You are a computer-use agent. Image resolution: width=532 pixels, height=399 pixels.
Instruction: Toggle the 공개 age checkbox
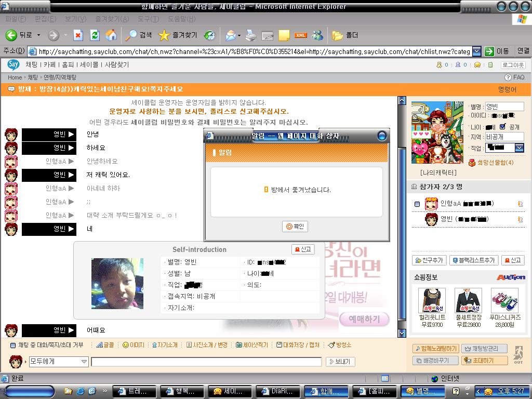pyautogui.click(x=502, y=127)
